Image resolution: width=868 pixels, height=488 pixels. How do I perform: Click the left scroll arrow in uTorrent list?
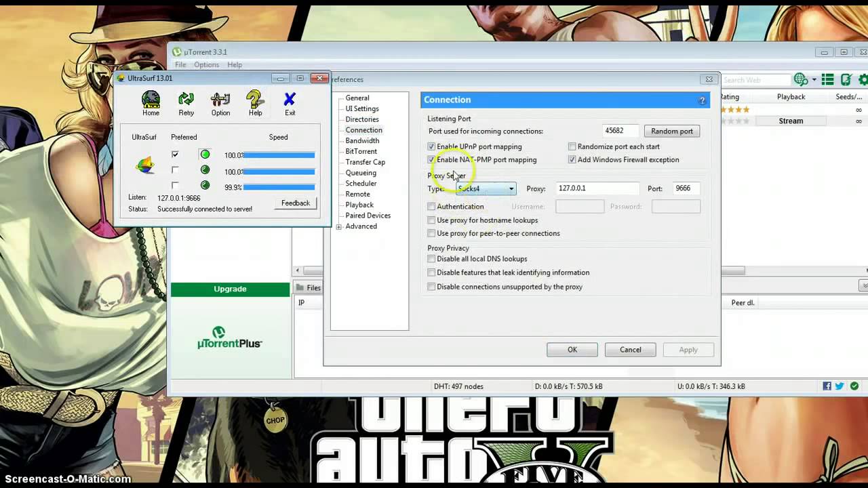tap(298, 270)
